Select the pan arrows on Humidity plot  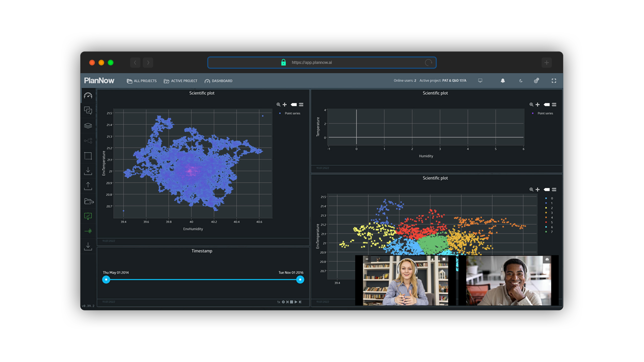(538, 105)
